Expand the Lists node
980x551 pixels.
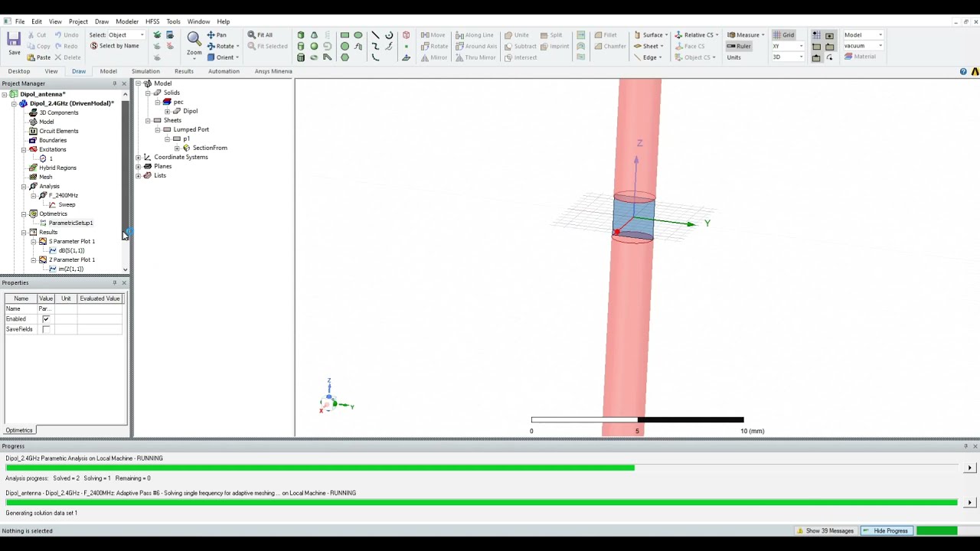139,175
